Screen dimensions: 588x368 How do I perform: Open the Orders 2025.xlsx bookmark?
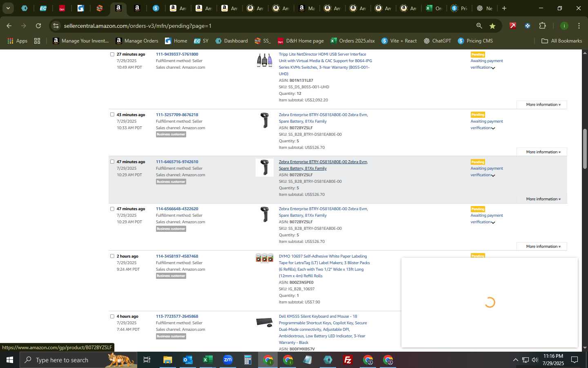[x=352, y=41]
